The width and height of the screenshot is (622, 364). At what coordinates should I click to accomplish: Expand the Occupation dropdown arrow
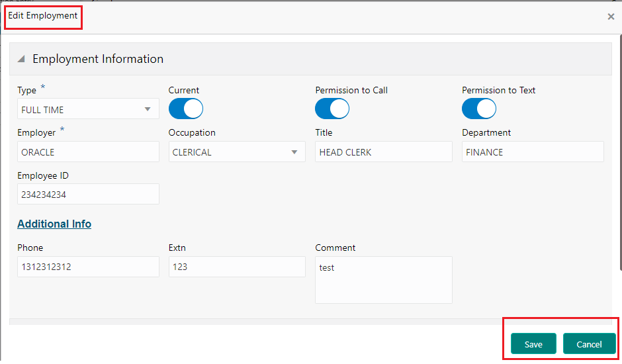point(294,152)
